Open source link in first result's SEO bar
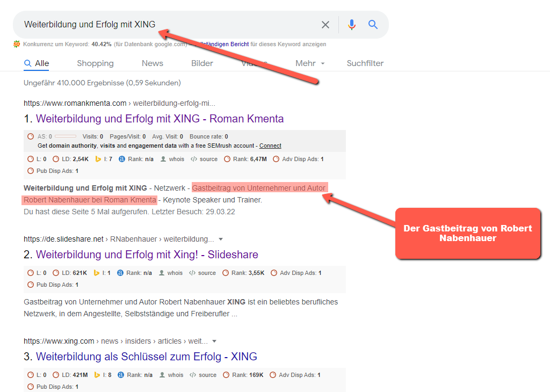The height and width of the screenshot is (392, 550). [205, 159]
